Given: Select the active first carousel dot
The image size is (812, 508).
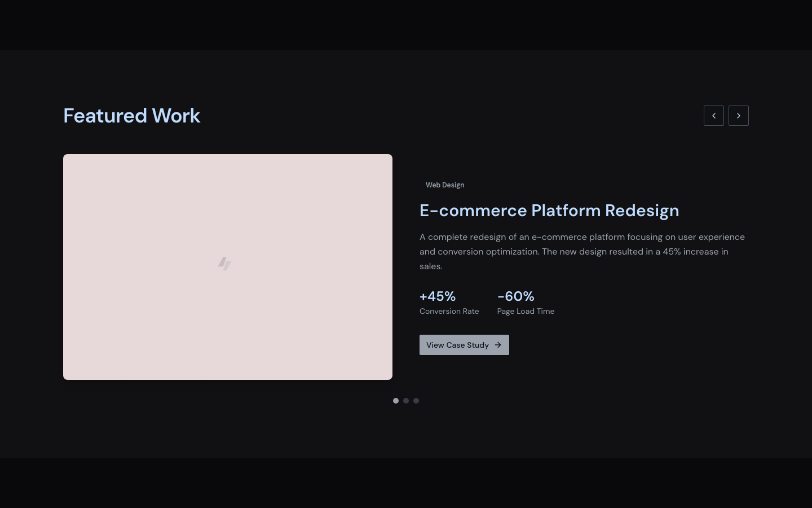Looking at the screenshot, I should pyautogui.click(x=396, y=401).
